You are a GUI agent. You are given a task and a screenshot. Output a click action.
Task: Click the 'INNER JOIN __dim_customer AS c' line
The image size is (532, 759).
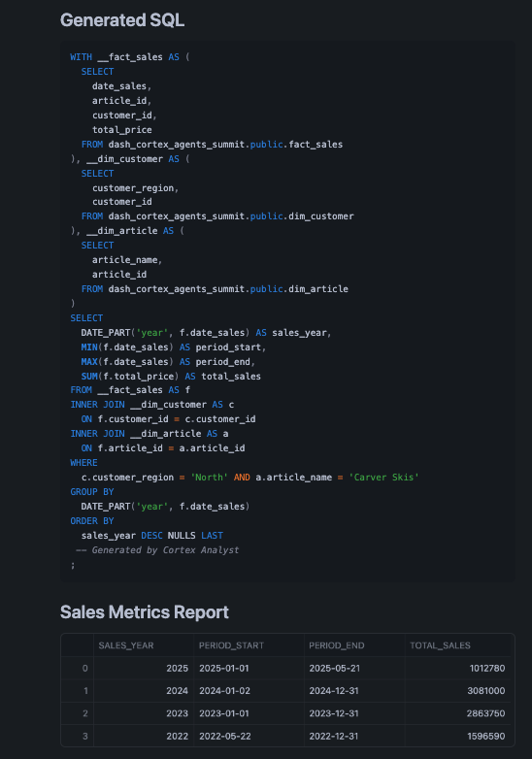click(x=152, y=404)
